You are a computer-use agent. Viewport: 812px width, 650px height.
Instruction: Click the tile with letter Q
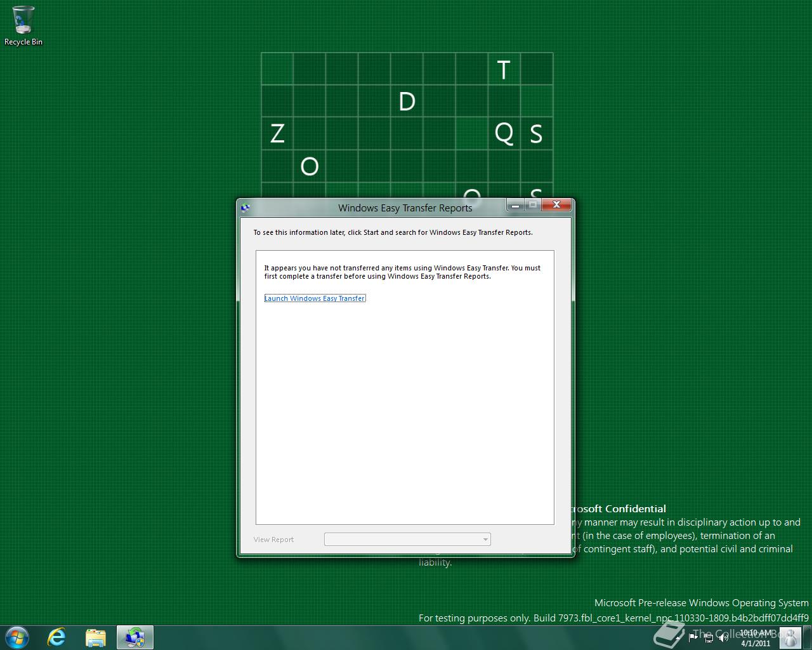click(504, 134)
